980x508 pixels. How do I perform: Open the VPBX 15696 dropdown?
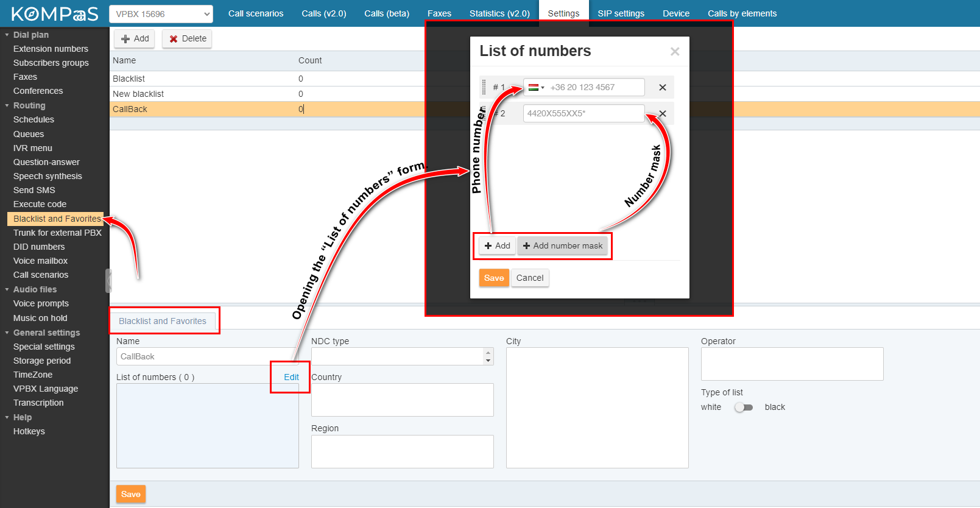(x=161, y=14)
